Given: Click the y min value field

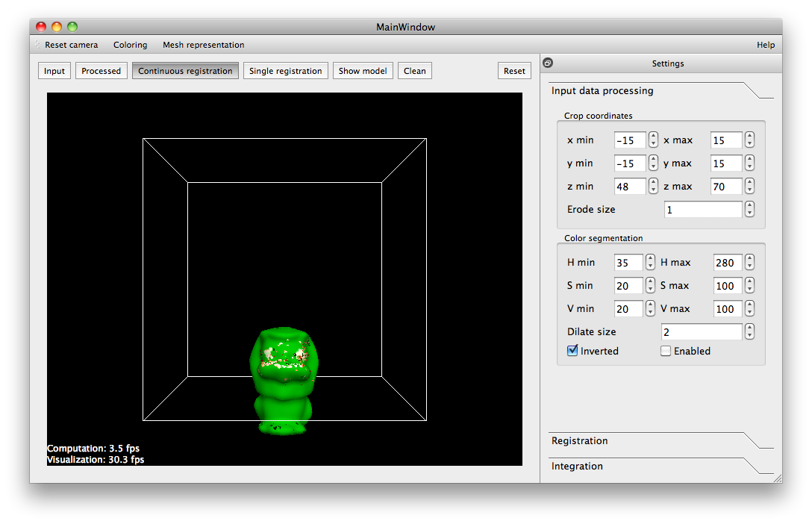Looking at the screenshot, I should click(630, 163).
